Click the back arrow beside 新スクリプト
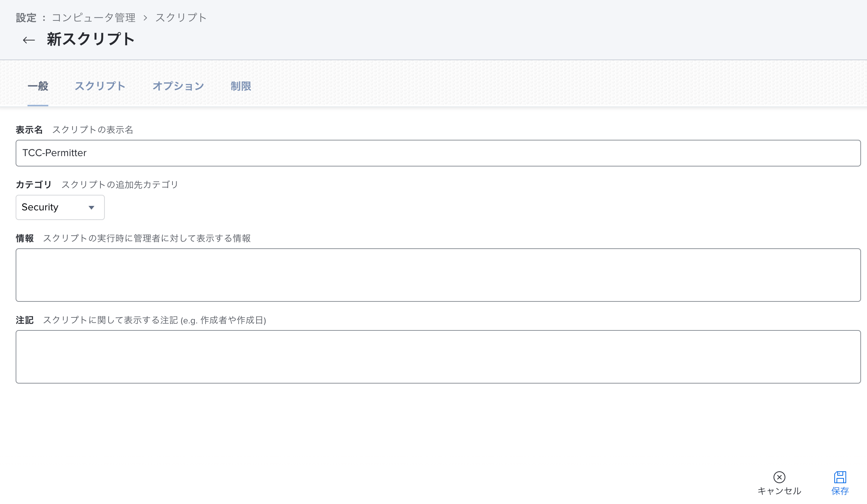Viewport: 867px width, 504px height. (29, 40)
